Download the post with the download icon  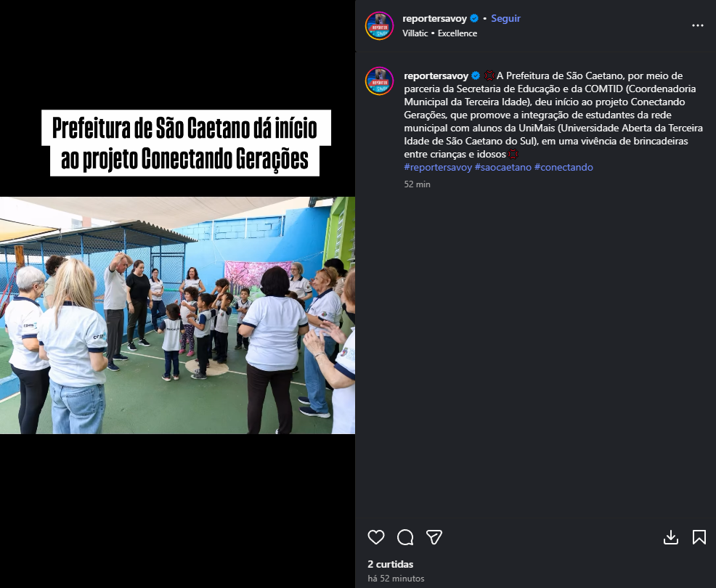pos(670,537)
